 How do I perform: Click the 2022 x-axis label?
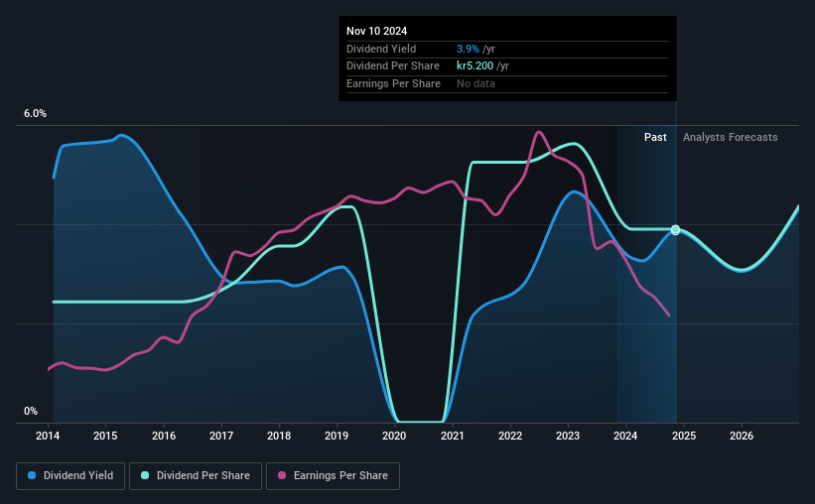(x=510, y=436)
